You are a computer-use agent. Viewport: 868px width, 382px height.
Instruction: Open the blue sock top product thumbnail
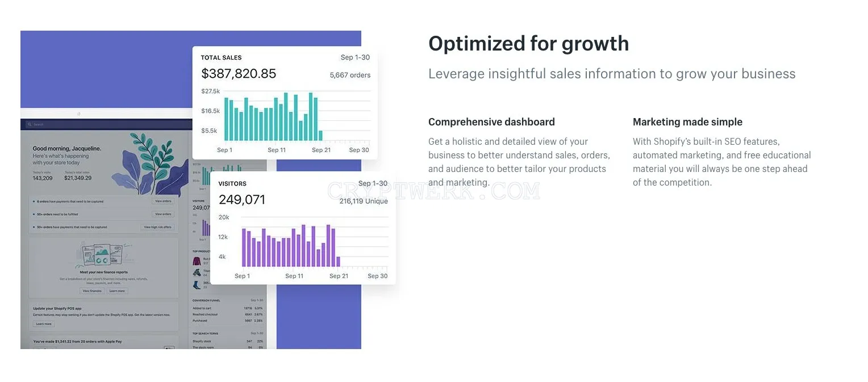click(x=197, y=286)
